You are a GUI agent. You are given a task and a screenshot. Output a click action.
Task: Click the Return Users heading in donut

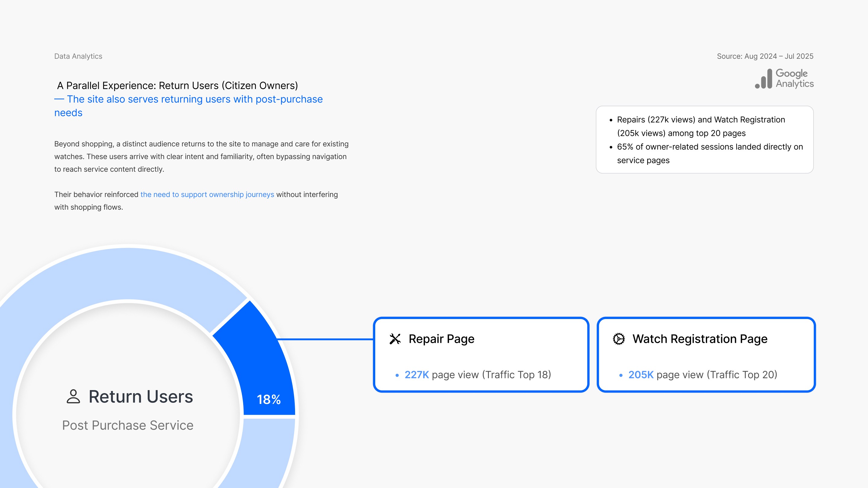point(140,396)
